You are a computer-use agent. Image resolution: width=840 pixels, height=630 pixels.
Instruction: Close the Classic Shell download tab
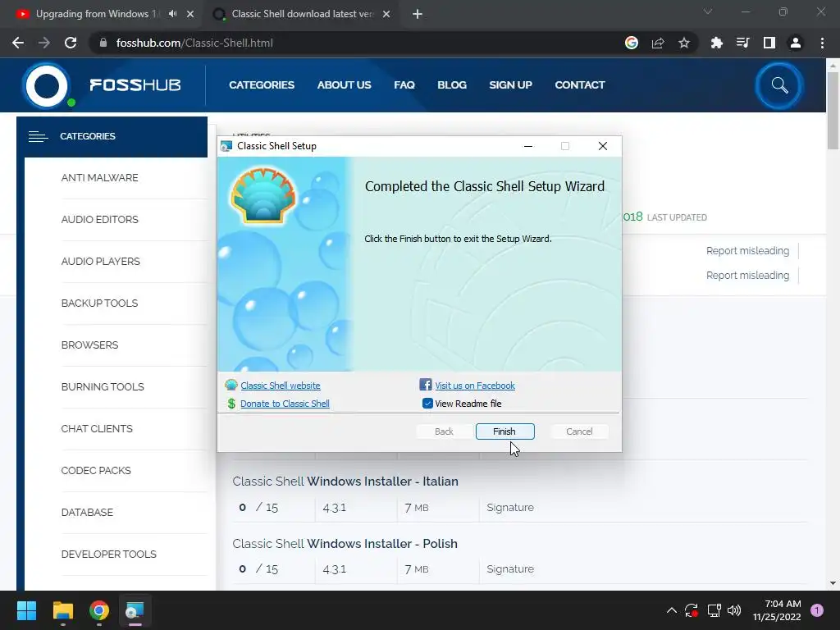[x=386, y=14]
